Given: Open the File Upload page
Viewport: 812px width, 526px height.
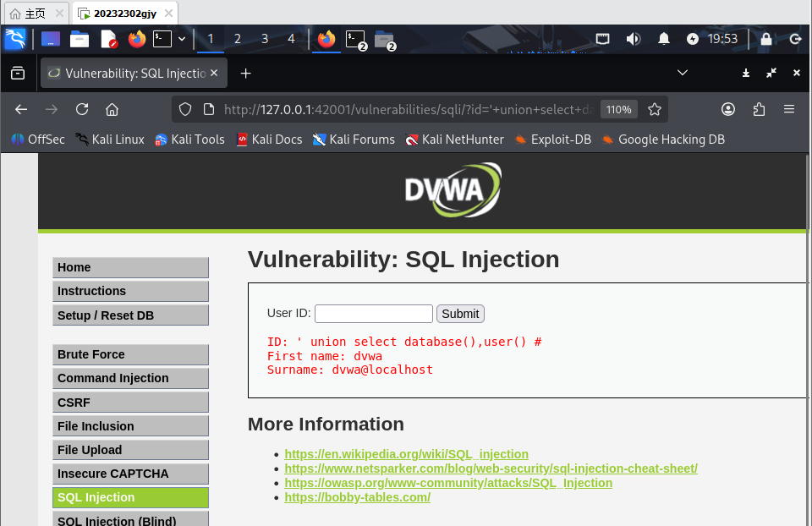Looking at the screenshot, I should (130, 450).
